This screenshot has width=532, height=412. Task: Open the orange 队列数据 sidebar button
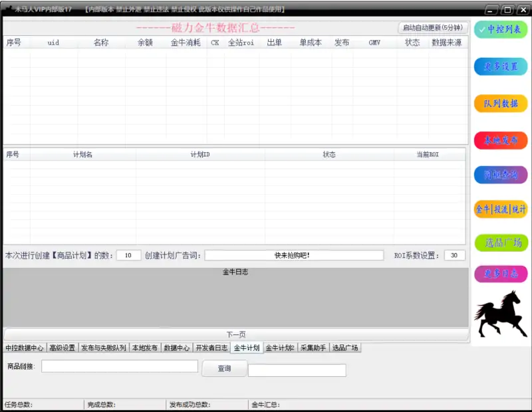pos(501,104)
